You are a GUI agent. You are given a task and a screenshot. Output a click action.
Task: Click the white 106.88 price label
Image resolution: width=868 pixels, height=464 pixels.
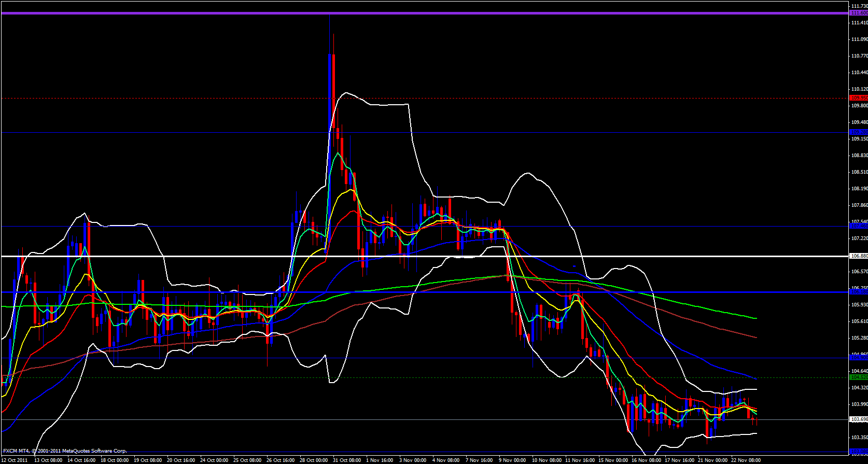point(858,256)
